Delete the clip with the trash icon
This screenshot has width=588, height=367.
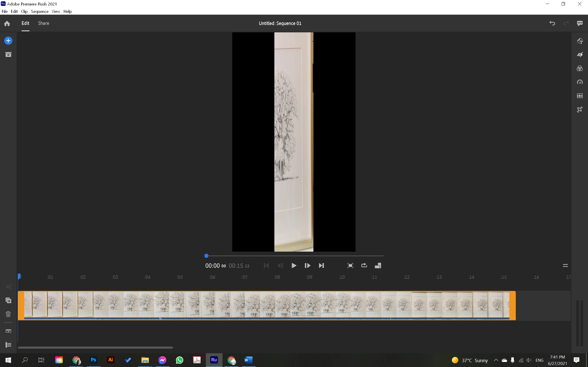click(x=8, y=314)
